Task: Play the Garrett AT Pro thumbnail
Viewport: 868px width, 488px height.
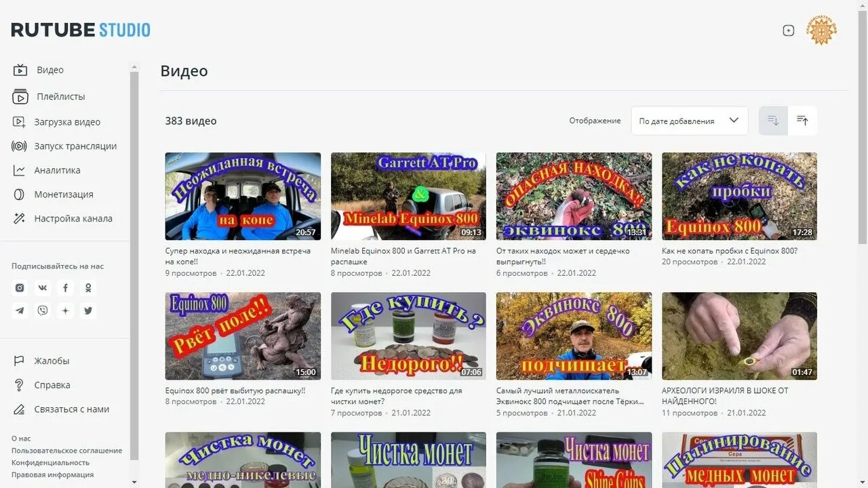Action: click(x=408, y=196)
